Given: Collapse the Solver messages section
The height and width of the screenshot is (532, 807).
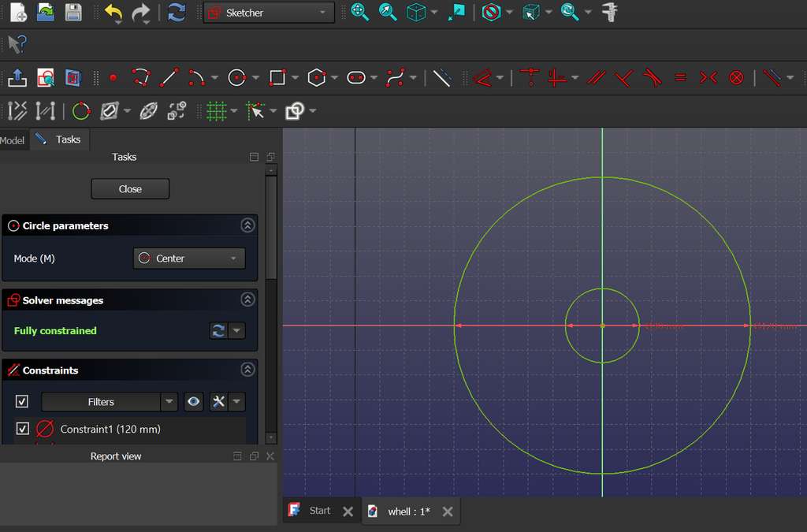Looking at the screenshot, I should tap(247, 300).
